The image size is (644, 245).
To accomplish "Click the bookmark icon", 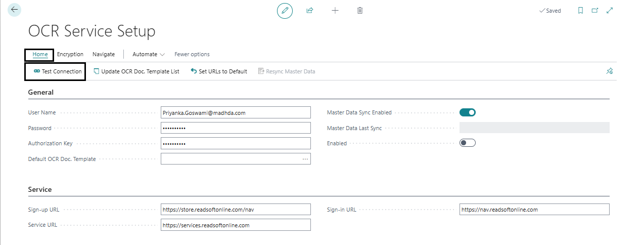I will [x=580, y=10].
